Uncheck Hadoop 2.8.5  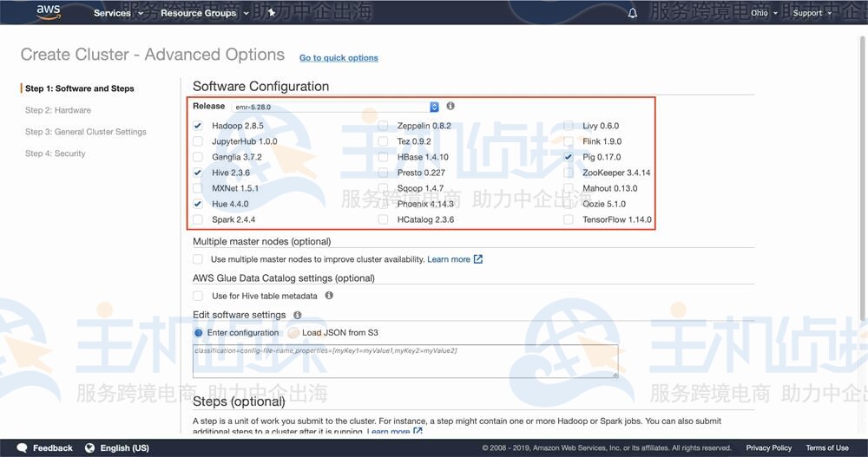pyautogui.click(x=198, y=126)
